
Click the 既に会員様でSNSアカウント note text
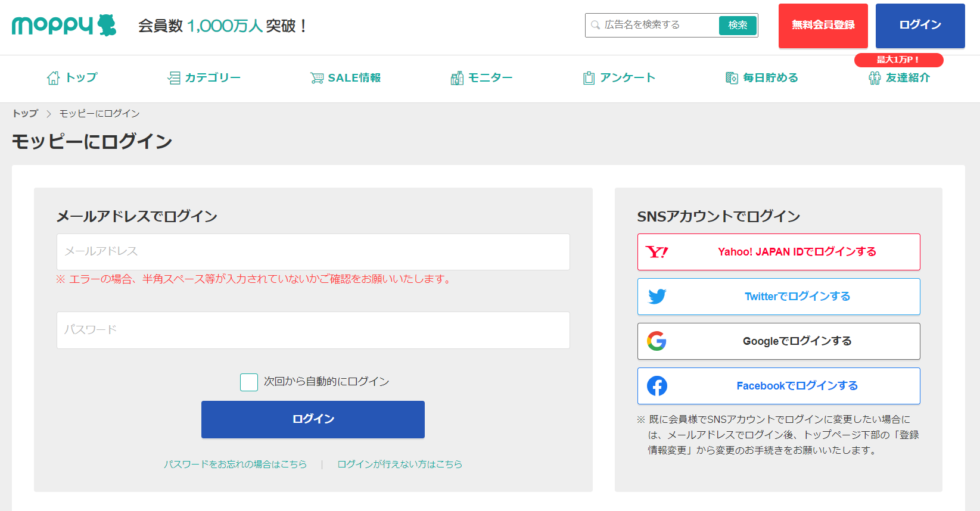(x=778, y=435)
